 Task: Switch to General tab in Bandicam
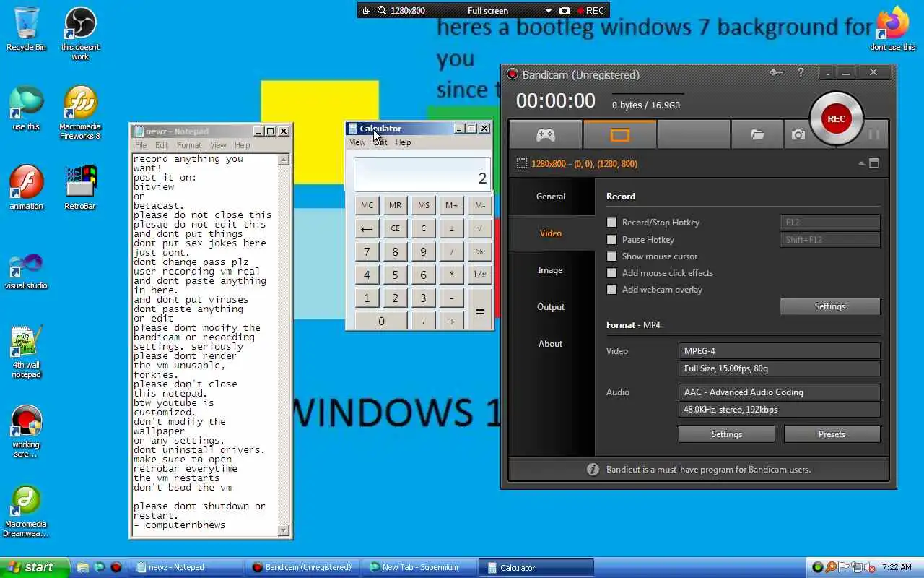[551, 197]
